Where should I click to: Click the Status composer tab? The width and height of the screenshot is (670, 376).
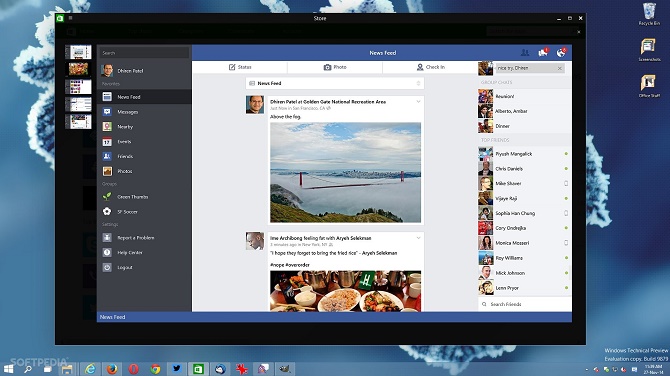click(x=240, y=67)
